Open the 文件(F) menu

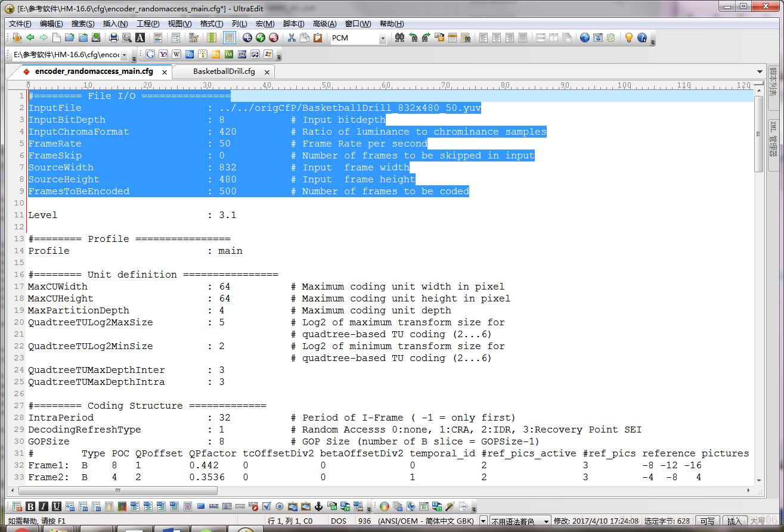click(20, 24)
